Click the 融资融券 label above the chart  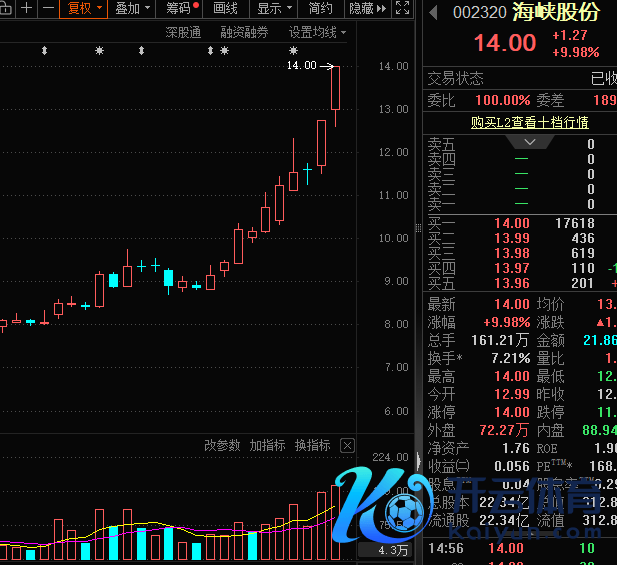coord(244,32)
